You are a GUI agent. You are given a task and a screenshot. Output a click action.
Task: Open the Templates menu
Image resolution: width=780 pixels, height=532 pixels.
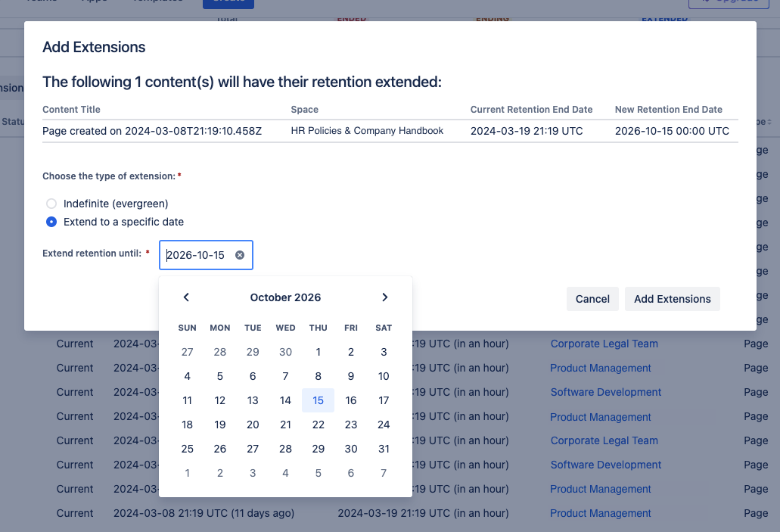157,2
